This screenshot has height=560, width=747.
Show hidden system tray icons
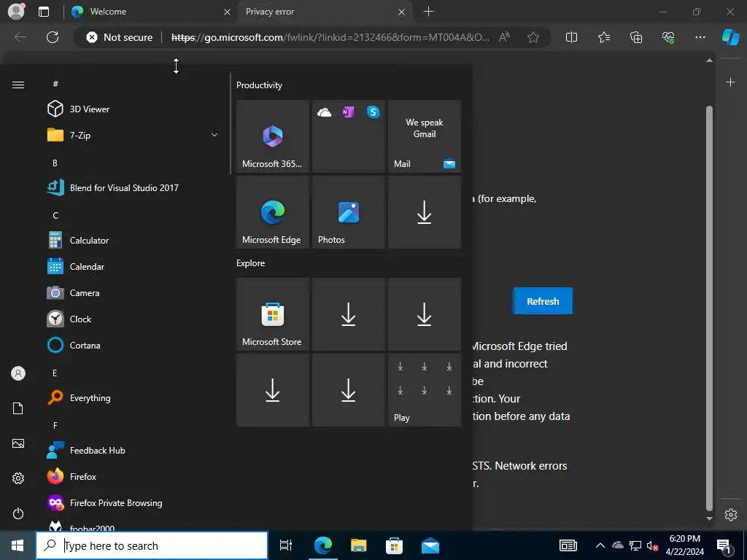click(x=600, y=545)
